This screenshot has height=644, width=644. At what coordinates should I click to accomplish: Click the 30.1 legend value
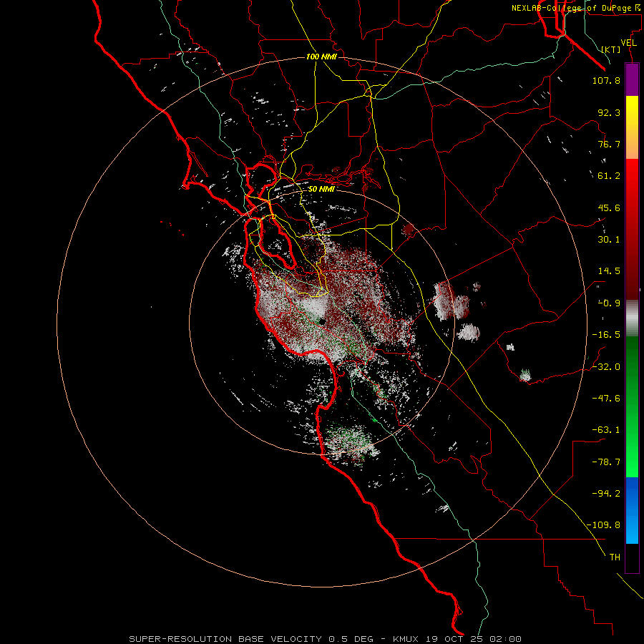609,240
